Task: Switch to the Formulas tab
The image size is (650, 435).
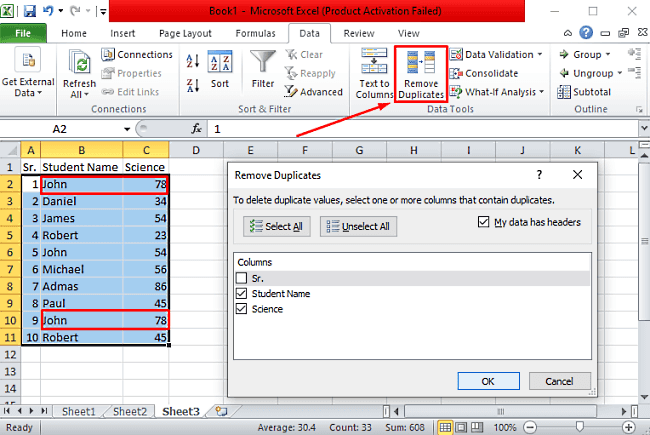Action: [255, 33]
